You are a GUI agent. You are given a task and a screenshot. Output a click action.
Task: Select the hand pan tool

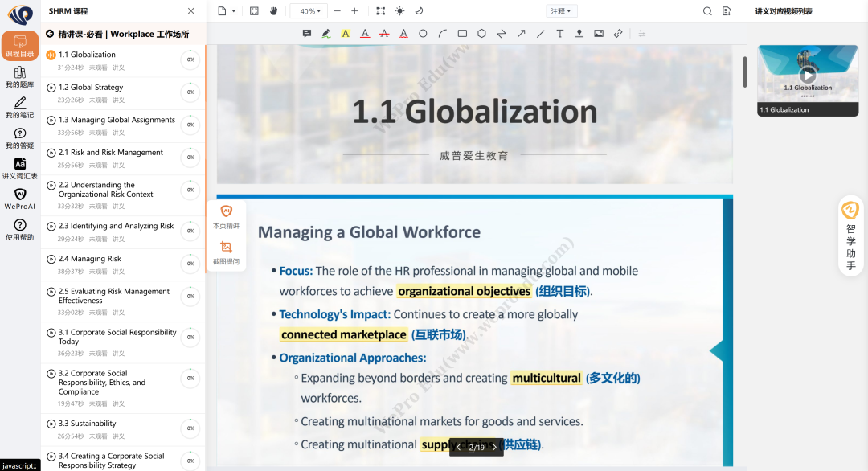pos(273,11)
